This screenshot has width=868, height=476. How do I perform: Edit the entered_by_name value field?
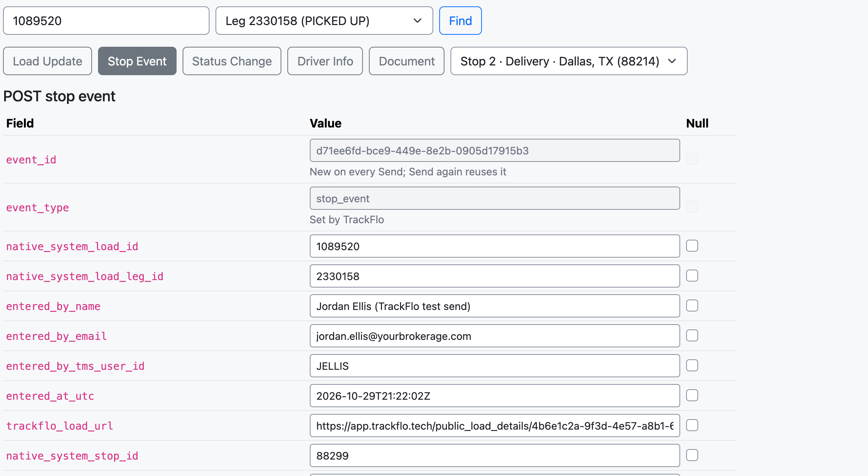(x=495, y=306)
